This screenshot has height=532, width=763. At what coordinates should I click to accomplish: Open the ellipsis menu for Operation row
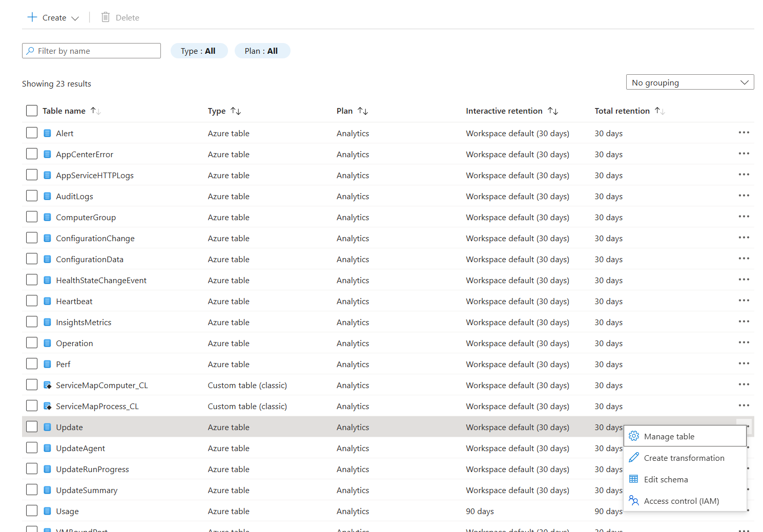point(744,343)
